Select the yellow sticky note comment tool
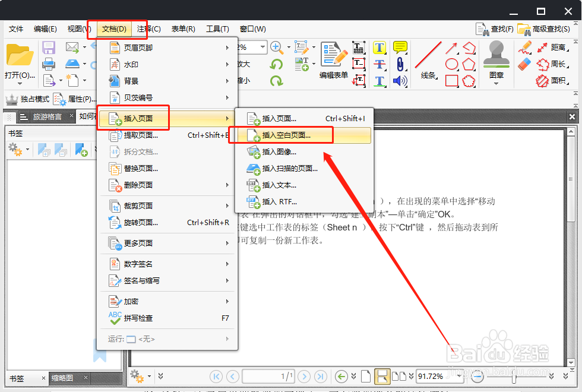 pos(400,48)
